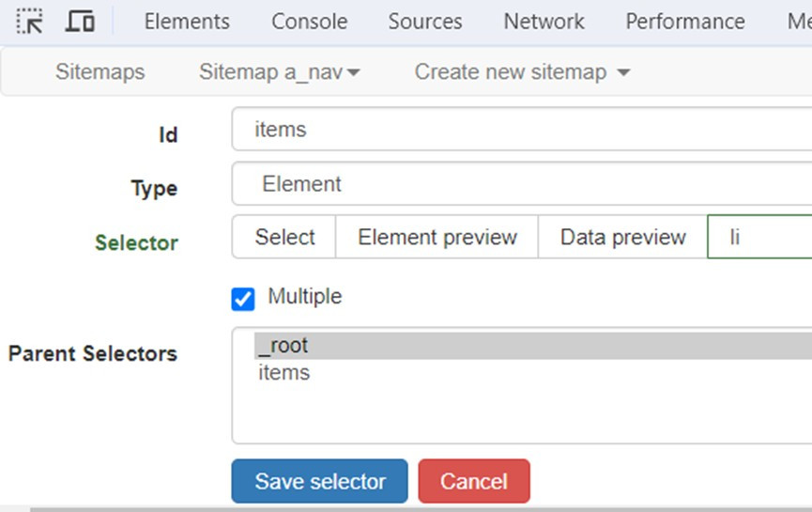Image resolution: width=812 pixels, height=512 pixels.
Task: Click the selector text field containing li
Action: [x=759, y=238]
